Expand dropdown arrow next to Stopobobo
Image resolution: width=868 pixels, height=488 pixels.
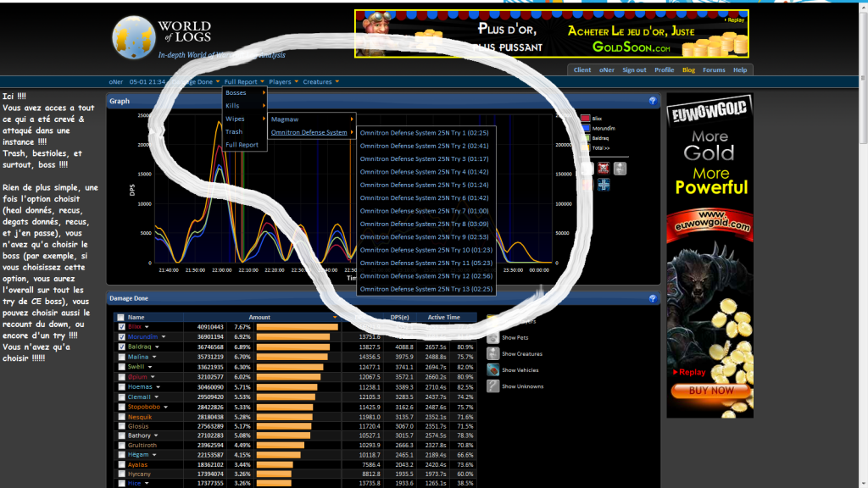pos(165,408)
